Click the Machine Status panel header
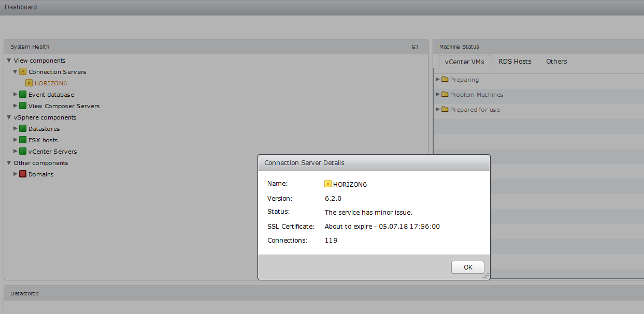This screenshot has height=314, width=644. tap(538, 47)
